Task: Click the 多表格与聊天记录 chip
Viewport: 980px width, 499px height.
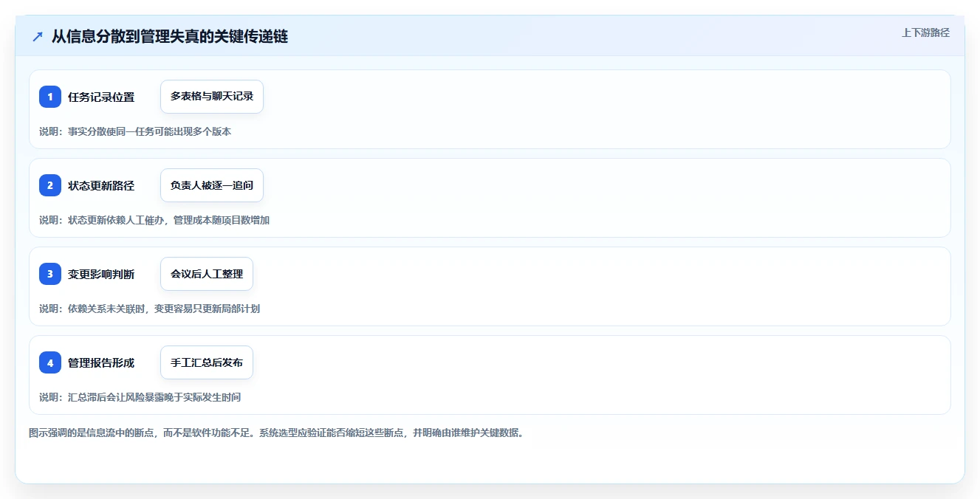Action: (x=212, y=97)
